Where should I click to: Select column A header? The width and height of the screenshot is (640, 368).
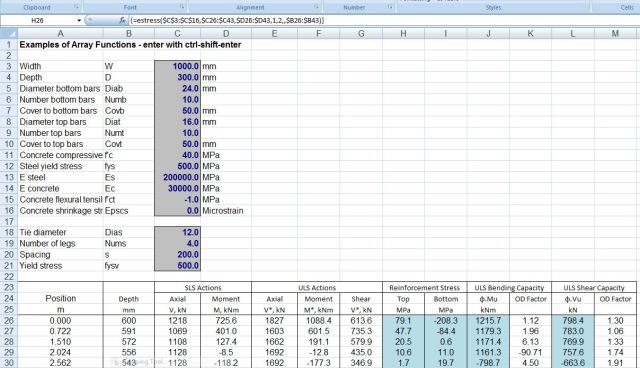click(60, 33)
